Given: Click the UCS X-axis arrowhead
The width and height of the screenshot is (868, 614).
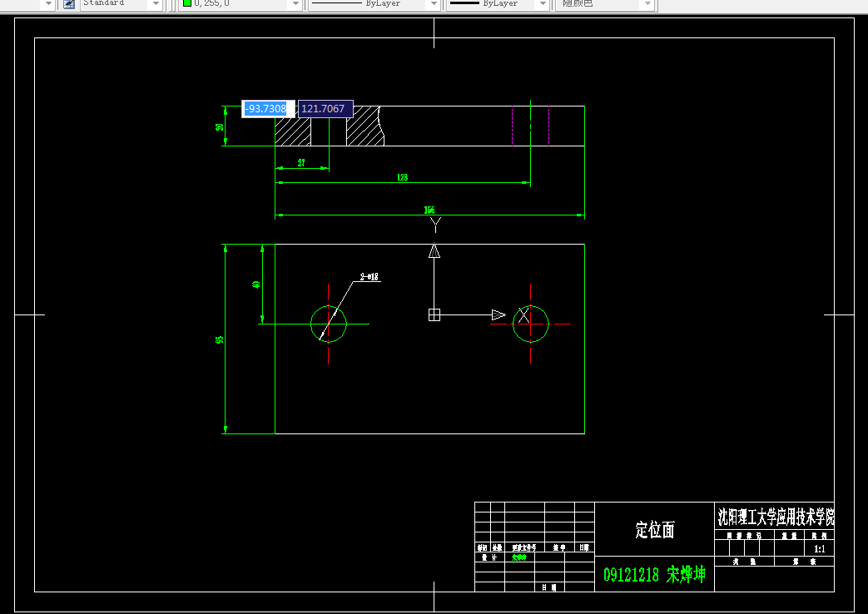Looking at the screenshot, I should point(498,315).
